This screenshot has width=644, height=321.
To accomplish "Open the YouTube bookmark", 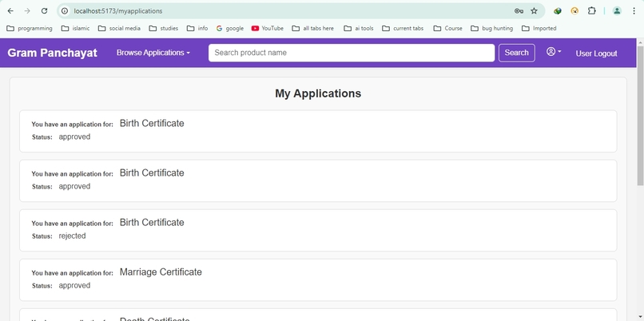I will click(268, 28).
